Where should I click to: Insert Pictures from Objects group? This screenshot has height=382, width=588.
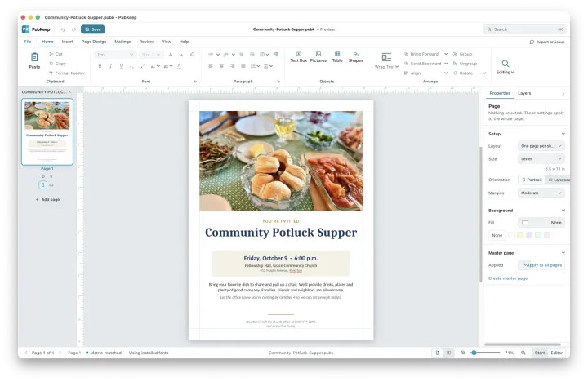coord(318,57)
